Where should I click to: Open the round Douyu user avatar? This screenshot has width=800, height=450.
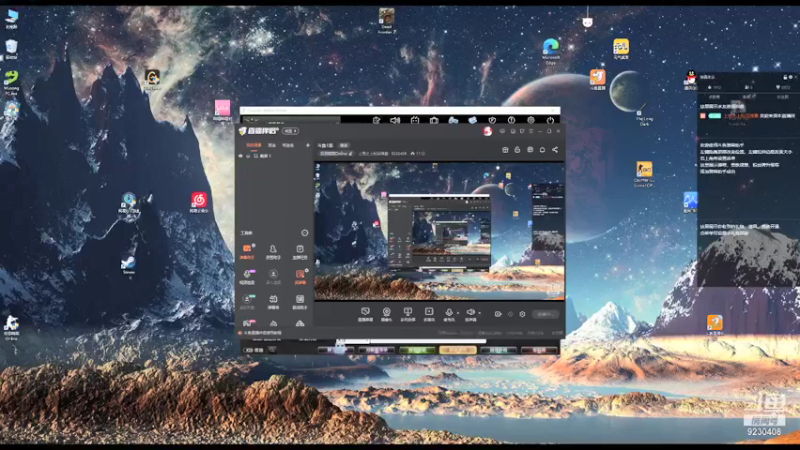pyautogui.click(x=487, y=131)
